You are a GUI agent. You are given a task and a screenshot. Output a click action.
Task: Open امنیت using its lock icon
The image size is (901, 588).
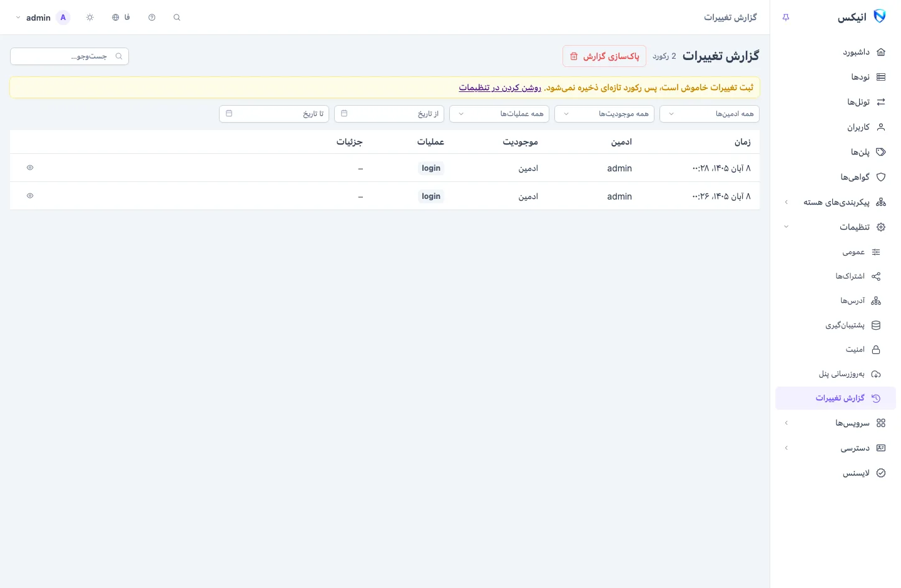tap(876, 350)
